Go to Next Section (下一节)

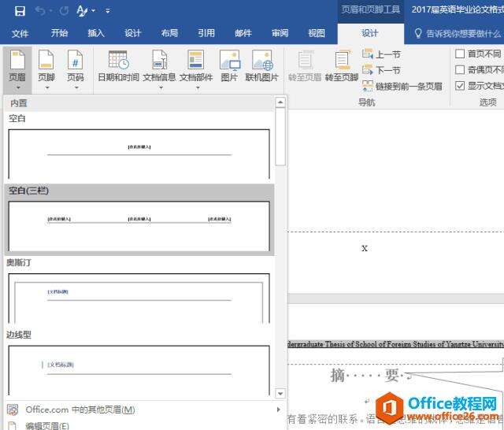381,70
